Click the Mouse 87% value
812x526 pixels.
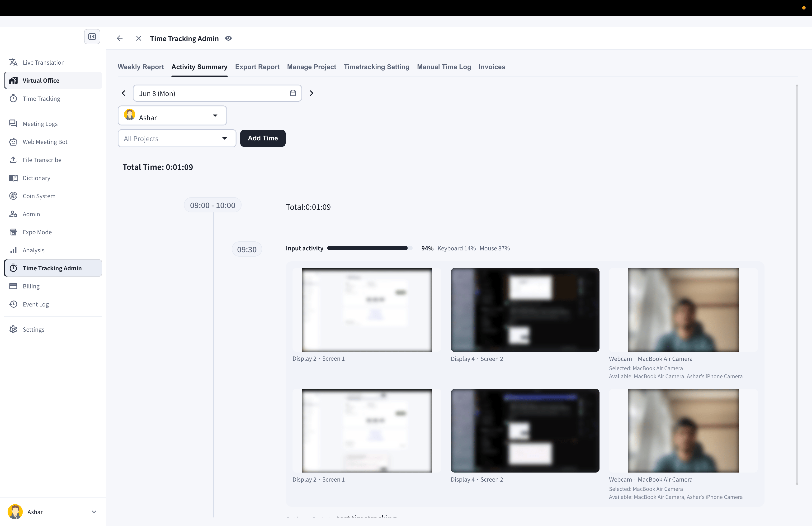click(495, 248)
